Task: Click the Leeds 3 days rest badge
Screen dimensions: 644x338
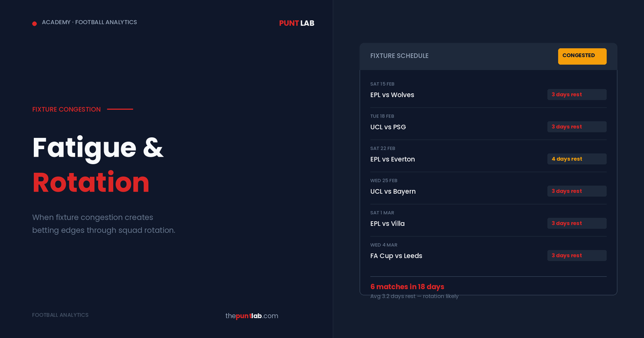Action: pos(576,255)
